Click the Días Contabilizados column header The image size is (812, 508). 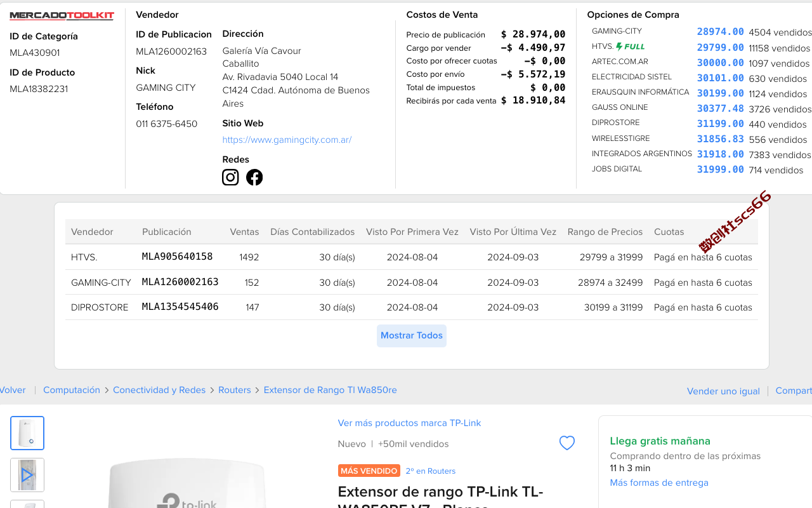pyautogui.click(x=313, y=232)
